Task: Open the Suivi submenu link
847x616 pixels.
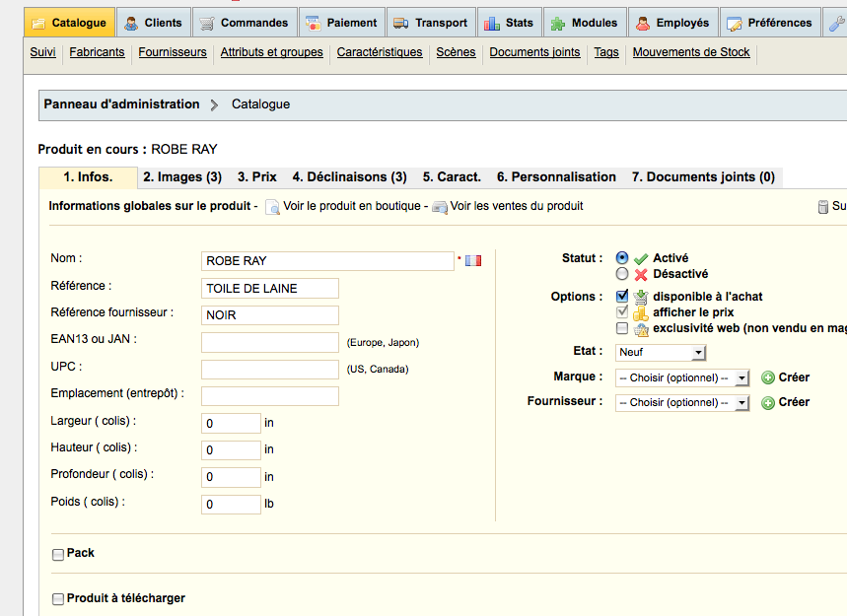Action: coord(42,52)
